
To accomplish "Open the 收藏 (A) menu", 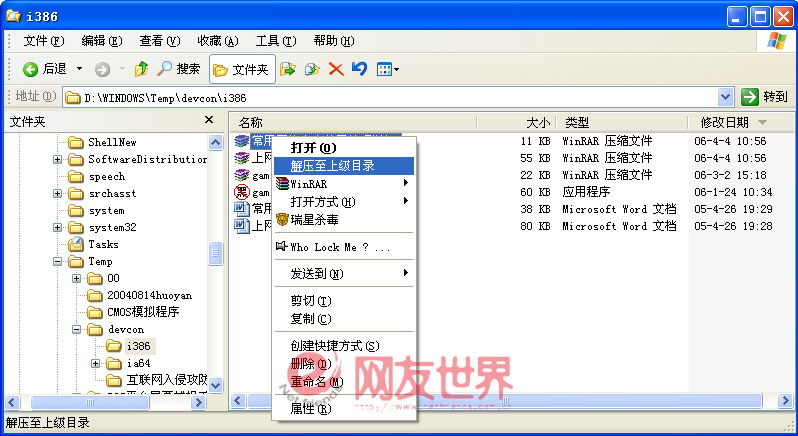I will [x=218, y=41].
